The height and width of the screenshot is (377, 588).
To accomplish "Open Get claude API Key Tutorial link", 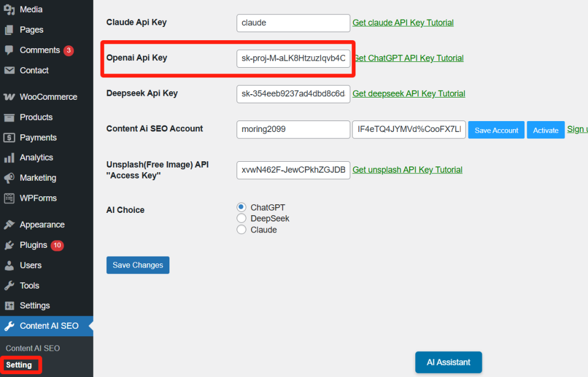I will (403, 22).
